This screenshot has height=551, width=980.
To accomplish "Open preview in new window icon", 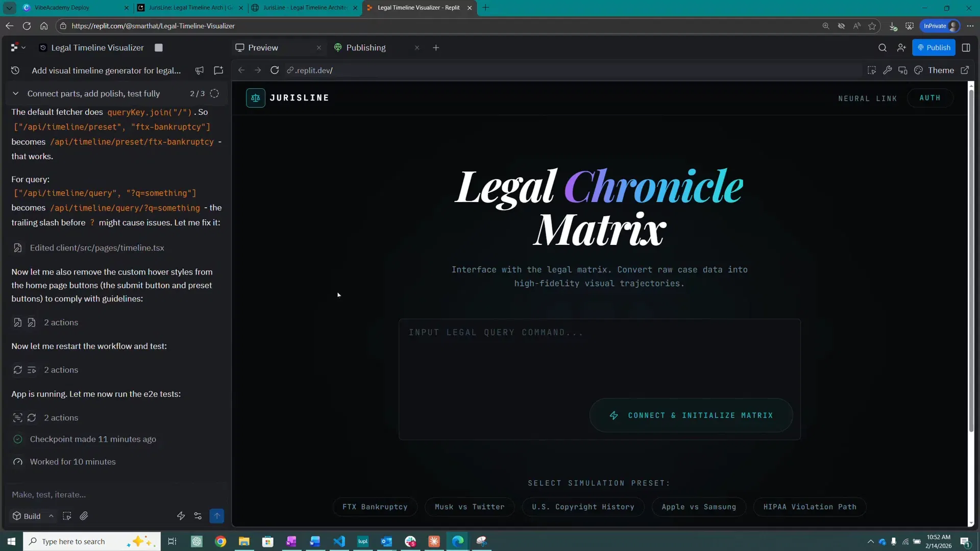I will 965,70.
